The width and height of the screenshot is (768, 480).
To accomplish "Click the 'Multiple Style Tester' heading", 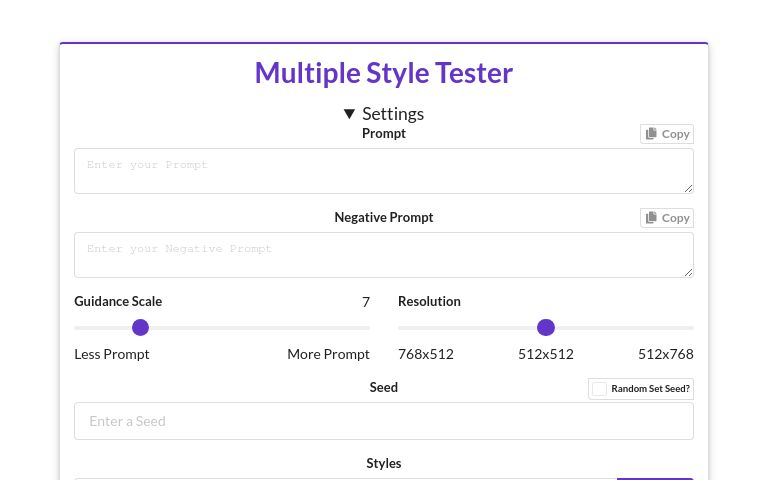I will tap(384, 73).
